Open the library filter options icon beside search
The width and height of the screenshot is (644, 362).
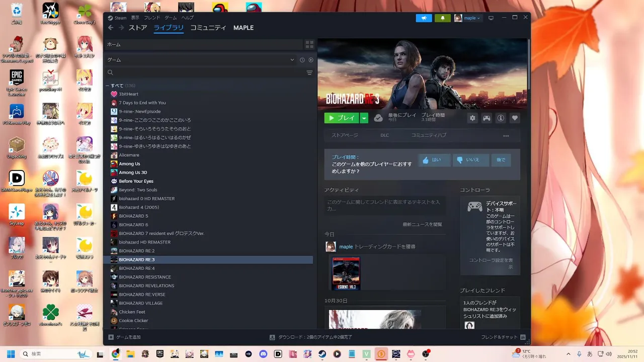[309, 73]
